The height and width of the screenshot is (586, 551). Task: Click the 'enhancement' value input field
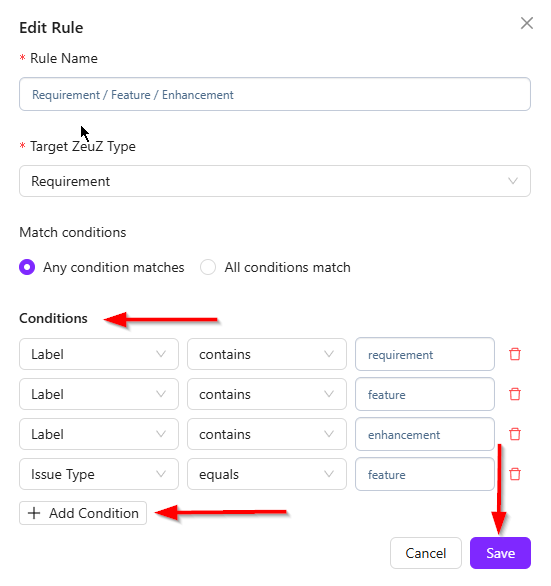[x=425, y=434]
